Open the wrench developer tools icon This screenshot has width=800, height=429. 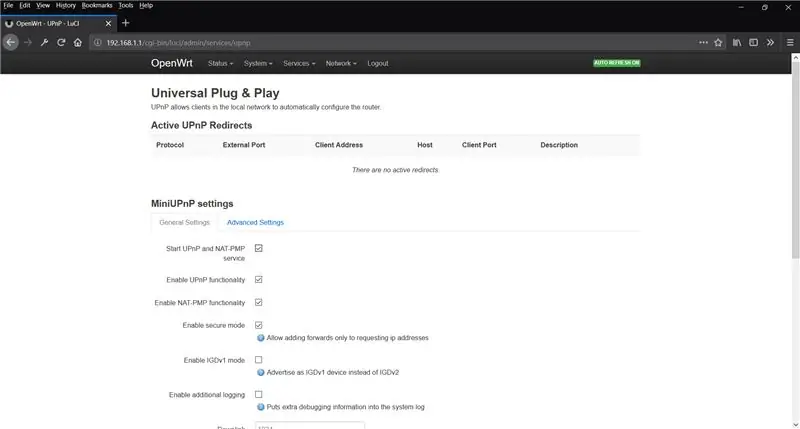[x=44, y=42]
